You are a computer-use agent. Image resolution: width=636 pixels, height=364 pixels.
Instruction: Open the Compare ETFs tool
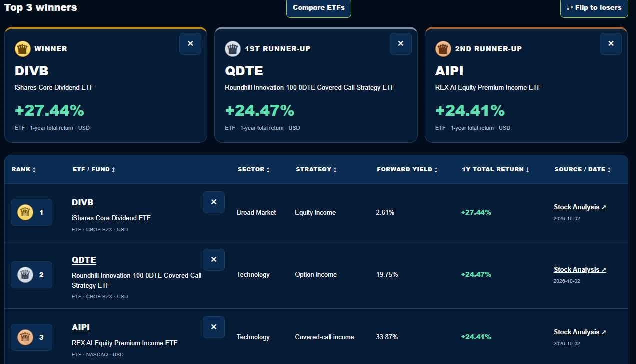(319, 8)
